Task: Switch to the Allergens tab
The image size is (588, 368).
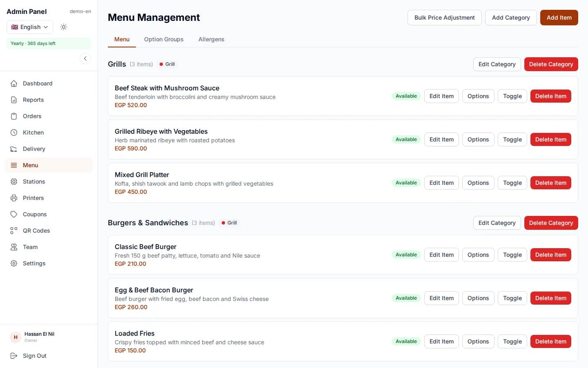Action: point(212,39)
